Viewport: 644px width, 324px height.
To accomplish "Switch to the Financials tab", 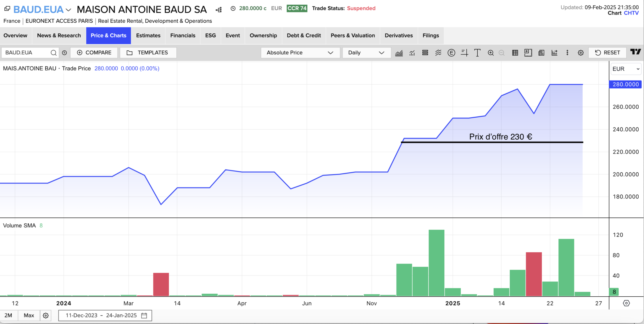I will [x=183, y=36].
